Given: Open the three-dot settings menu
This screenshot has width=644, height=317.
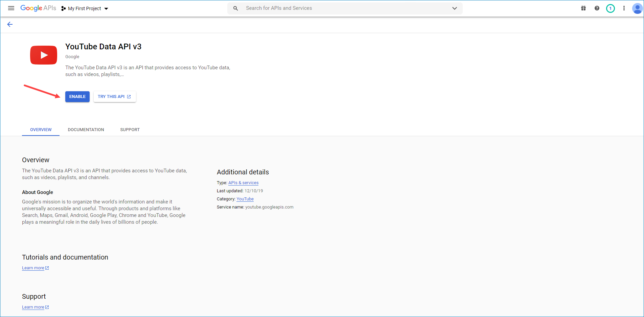Looking at the screenshot, I should click(624, 8).
